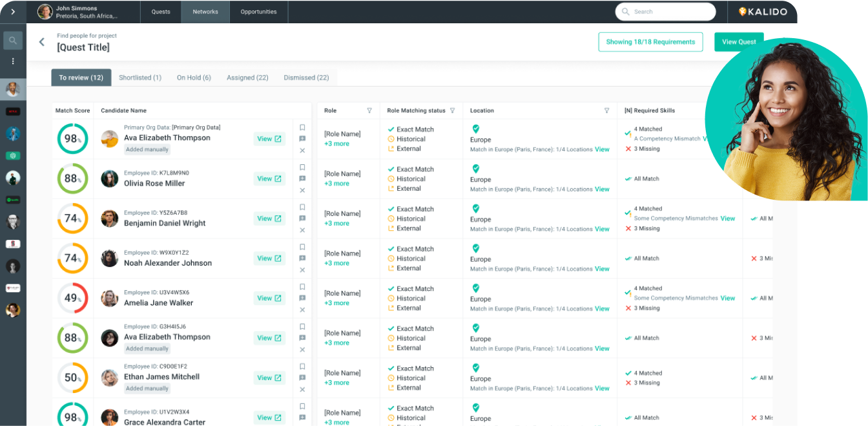Viewport: 868px width, 426px height.
Task: Open the Opportunities menu item
Action: point(258,12)
